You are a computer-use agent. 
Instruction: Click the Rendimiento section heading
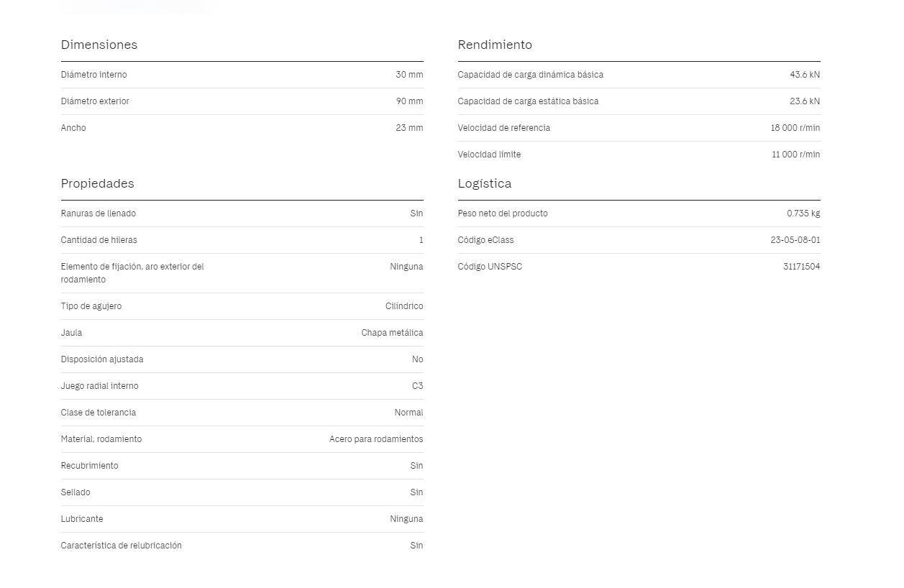coord(495,45)
